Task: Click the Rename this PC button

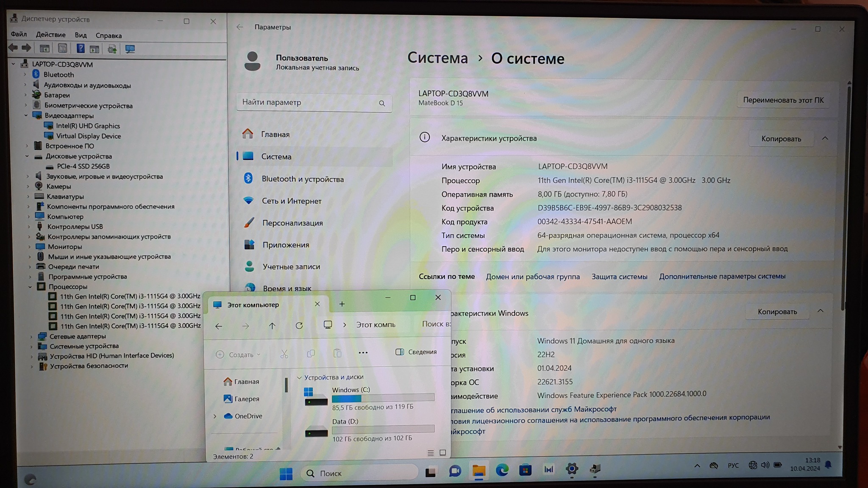Action: pos(783,100)
